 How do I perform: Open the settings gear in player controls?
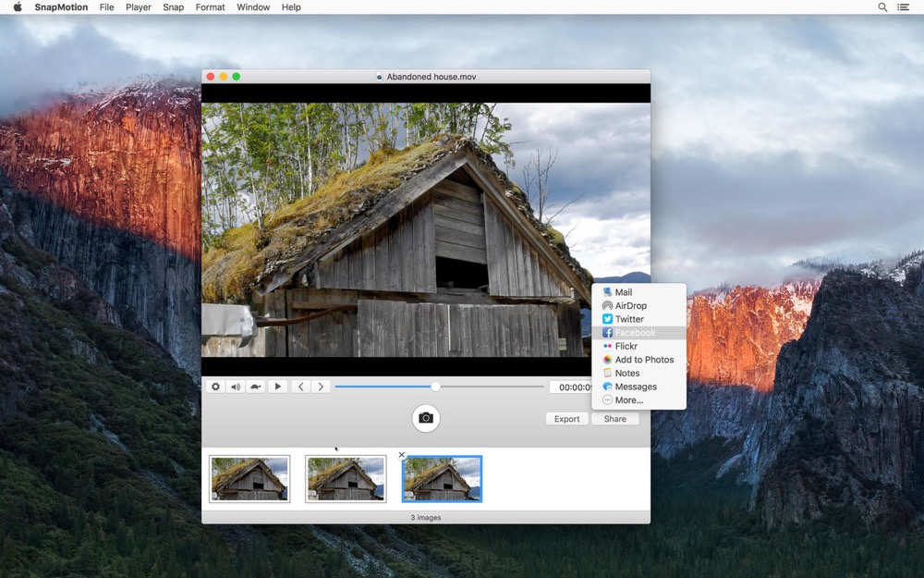215,387
